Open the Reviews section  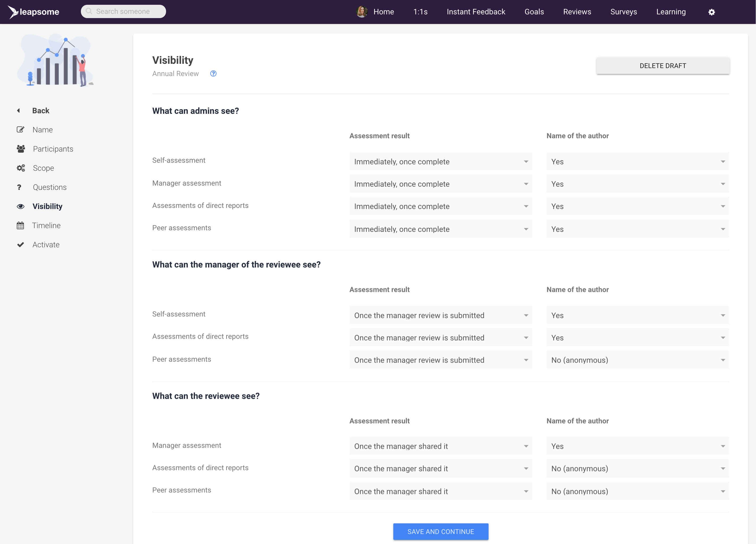tap(577, 12)
